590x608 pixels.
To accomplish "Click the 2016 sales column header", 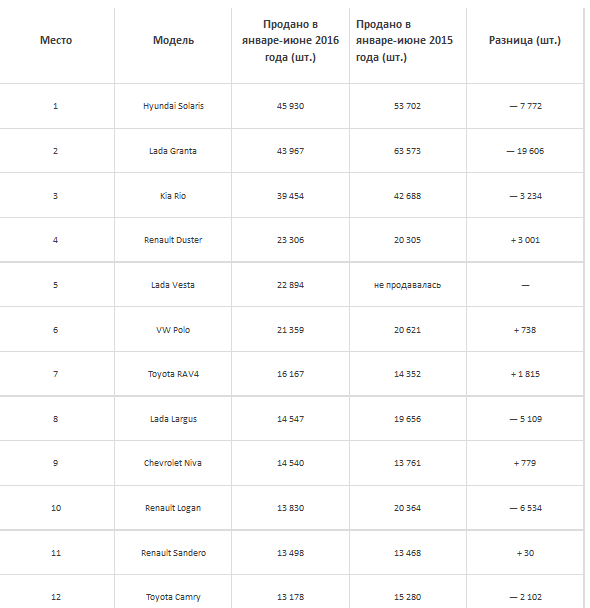I will point(290,41).
